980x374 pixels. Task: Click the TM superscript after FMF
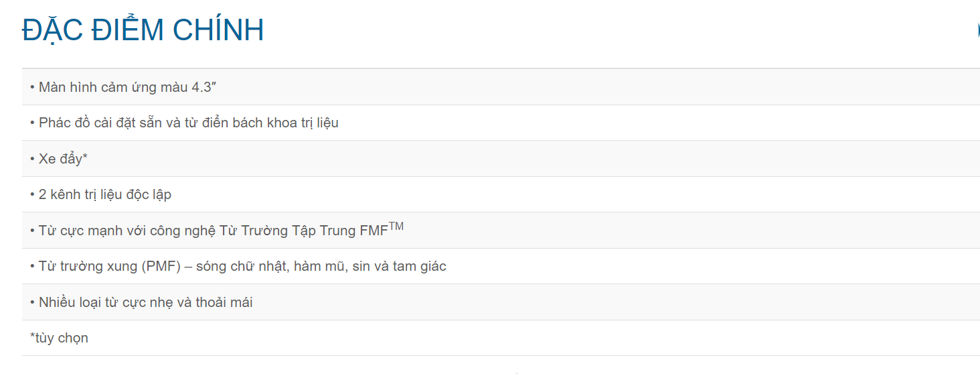[396, 227]
